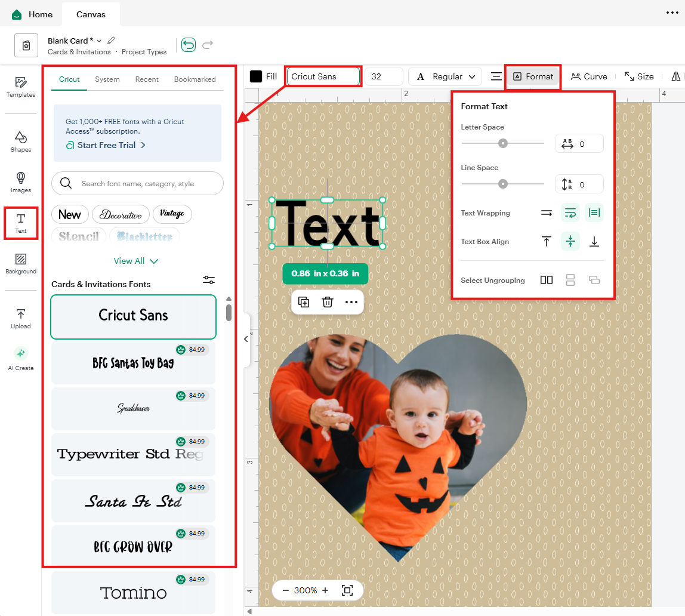Collapse the font panel with arrow

point(246,339)
